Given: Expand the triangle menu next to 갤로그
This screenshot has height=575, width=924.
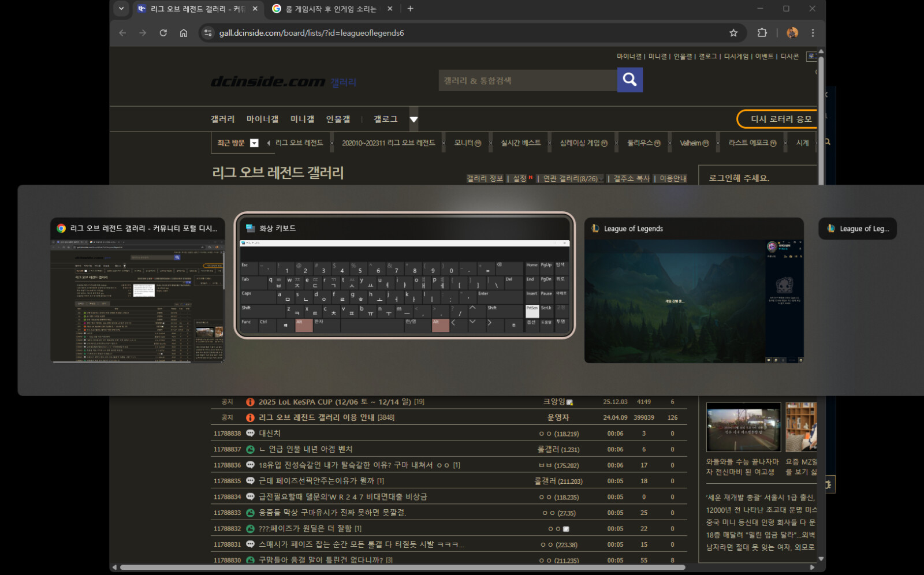Looking at the screenshot, I should click(413, 120).
